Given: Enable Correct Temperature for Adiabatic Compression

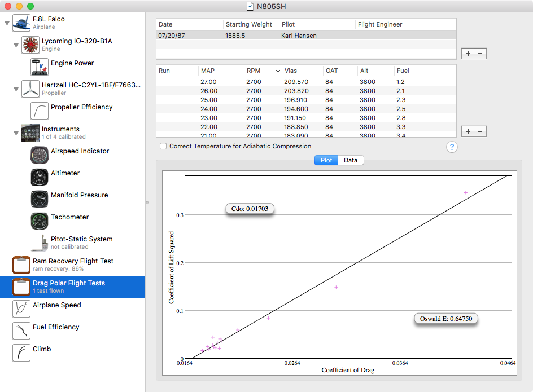Looking at the screenshot, I should click(x=163, y=146).
